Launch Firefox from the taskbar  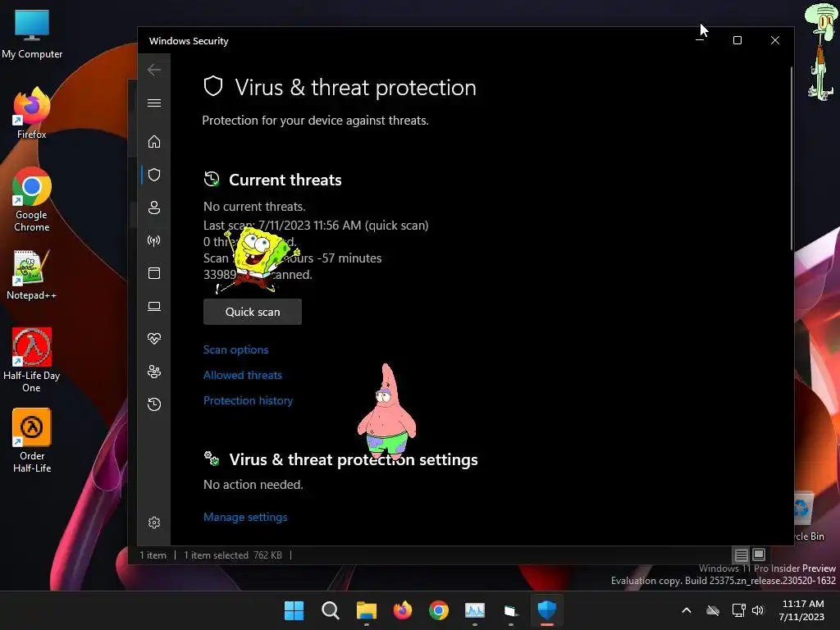(403, 610)
